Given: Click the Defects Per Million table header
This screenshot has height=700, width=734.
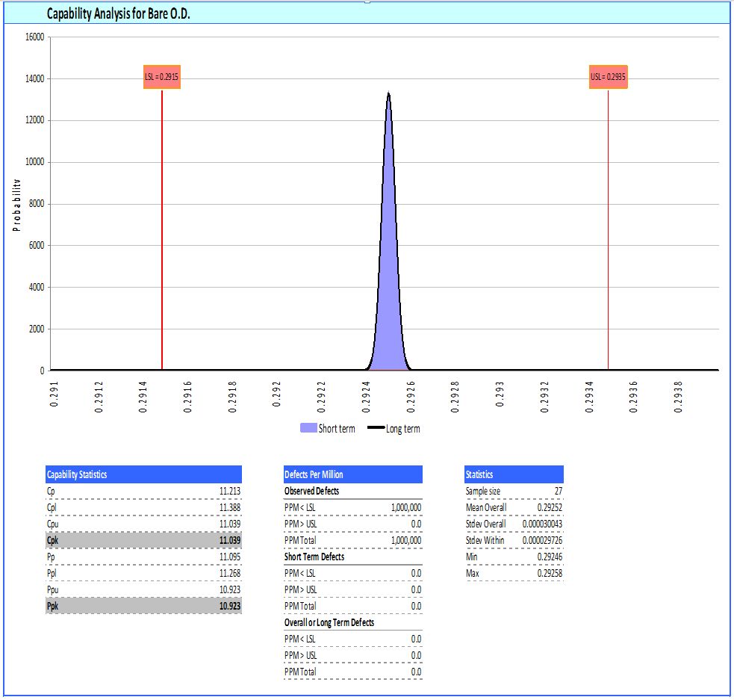Looking at the screenshot, I should (352, 474).
